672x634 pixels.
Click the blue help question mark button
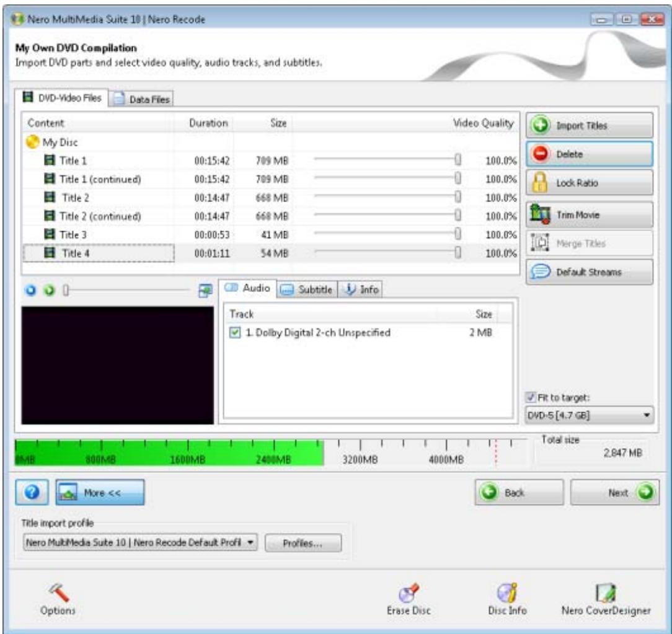click(x=32, y=492)
